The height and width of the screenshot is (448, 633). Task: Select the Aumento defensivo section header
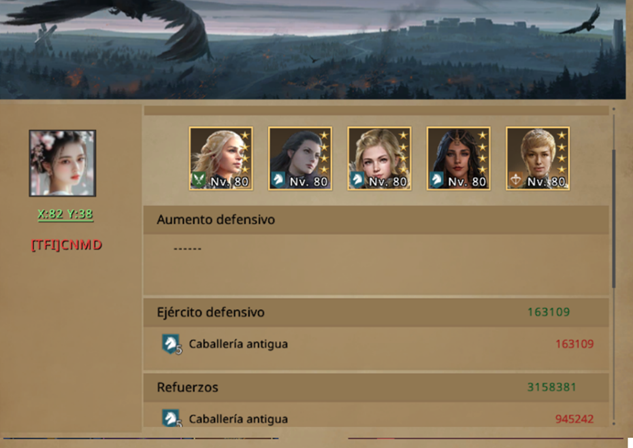coord(376,220)
